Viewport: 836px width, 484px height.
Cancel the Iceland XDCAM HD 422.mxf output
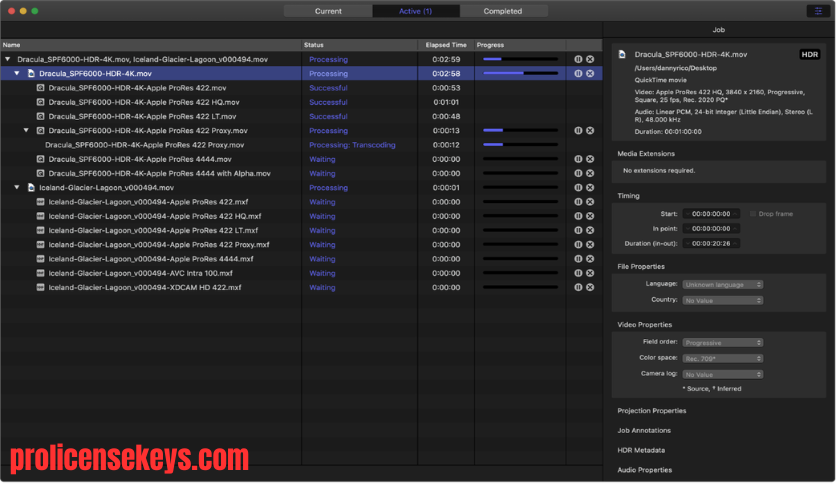click(590, 287)
